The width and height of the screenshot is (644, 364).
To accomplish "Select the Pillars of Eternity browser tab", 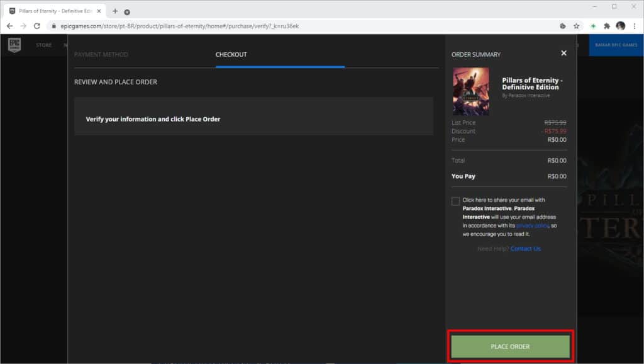I will tap(54, 11).
